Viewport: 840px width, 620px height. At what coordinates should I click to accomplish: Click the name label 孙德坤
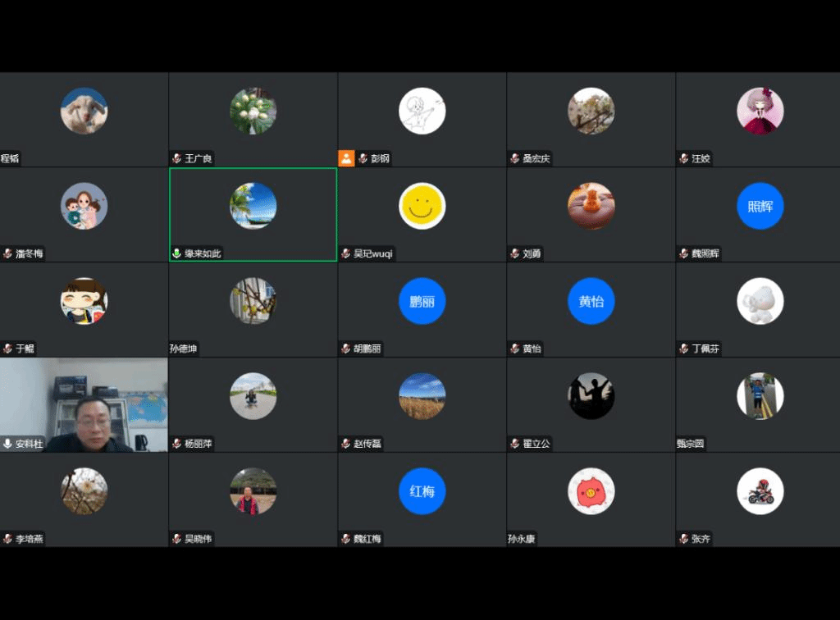coord(184,349)
